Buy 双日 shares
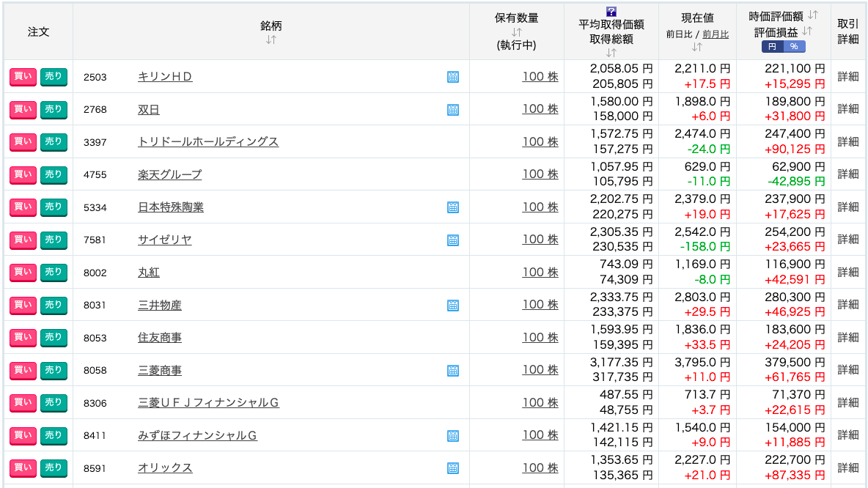The width and height of the screenshot is (868, 488). pos(23,110)
